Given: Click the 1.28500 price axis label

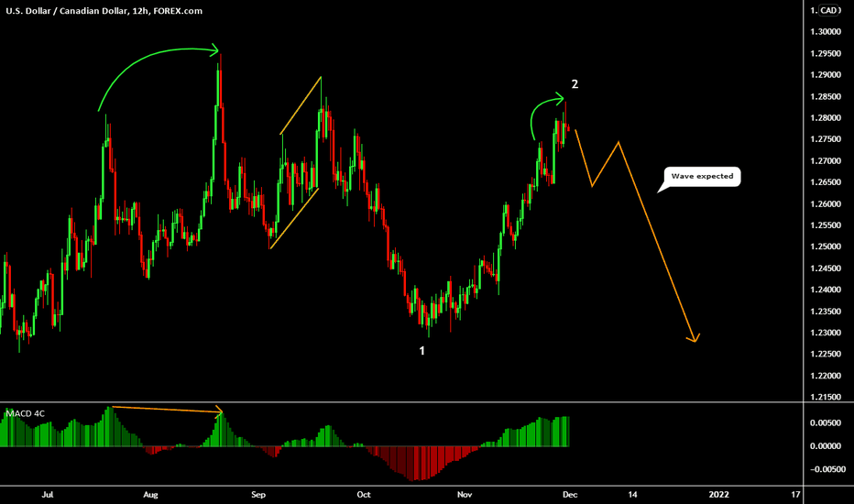Looking at the screenshot, I should tap(826, 96).
